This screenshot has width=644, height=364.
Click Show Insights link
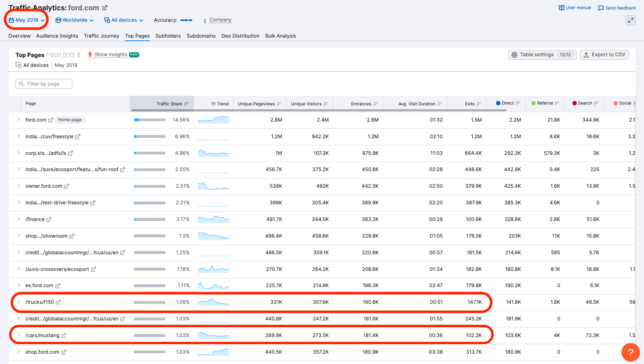click(x=111, y=55)
